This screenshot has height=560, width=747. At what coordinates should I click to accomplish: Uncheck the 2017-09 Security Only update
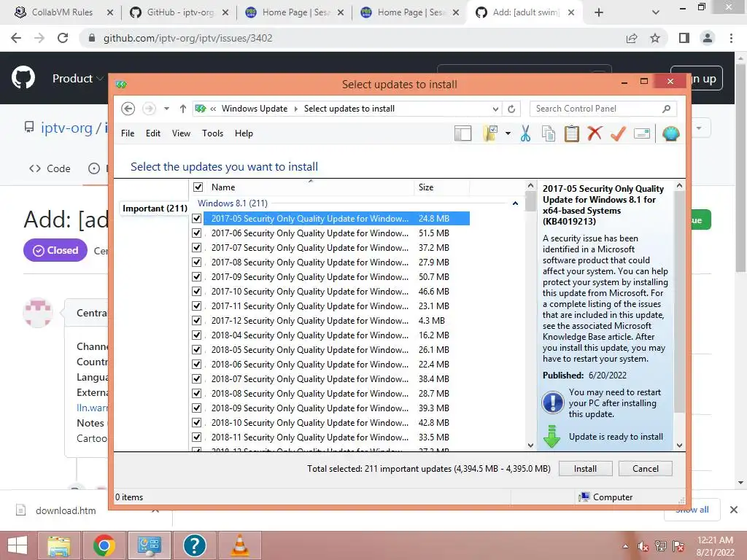point(196,276)
